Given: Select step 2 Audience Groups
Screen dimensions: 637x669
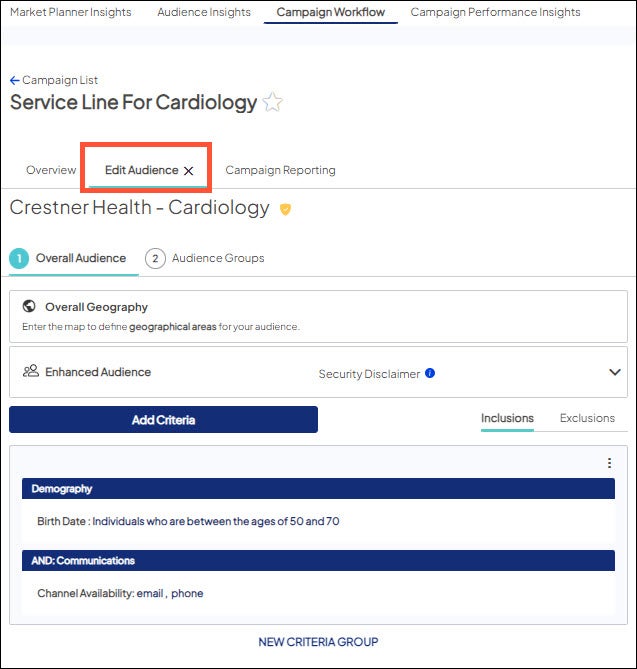Looking at the screenshot, I should point(206,258).
